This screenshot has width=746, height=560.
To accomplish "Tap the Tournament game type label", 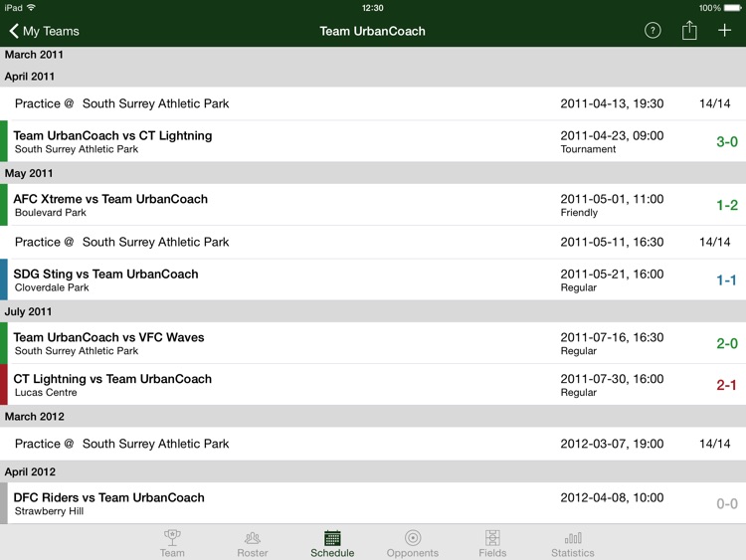I will pos(588,149).
